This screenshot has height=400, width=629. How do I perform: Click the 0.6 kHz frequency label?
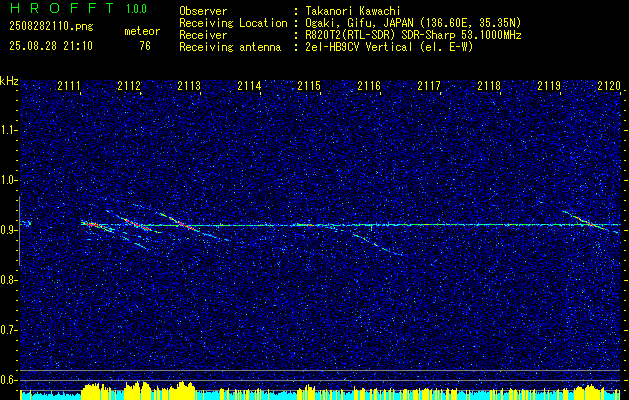coord(7,380)
